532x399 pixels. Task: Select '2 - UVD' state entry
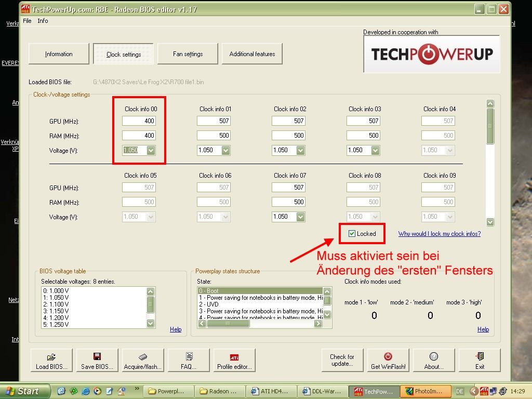click(260, 304)
